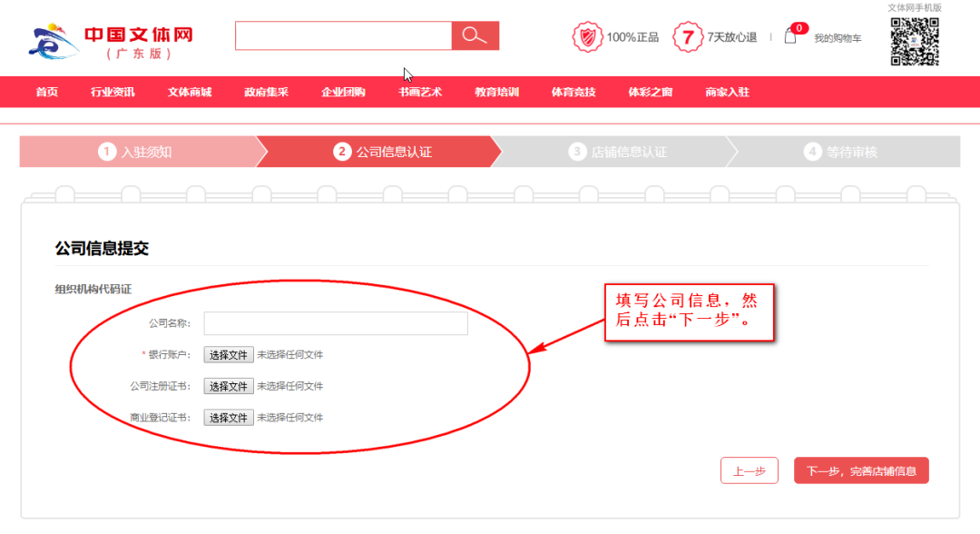Choose file for 银行账户
The width and height of the screenshot is (980, 534).
click(x=229, y=354)
